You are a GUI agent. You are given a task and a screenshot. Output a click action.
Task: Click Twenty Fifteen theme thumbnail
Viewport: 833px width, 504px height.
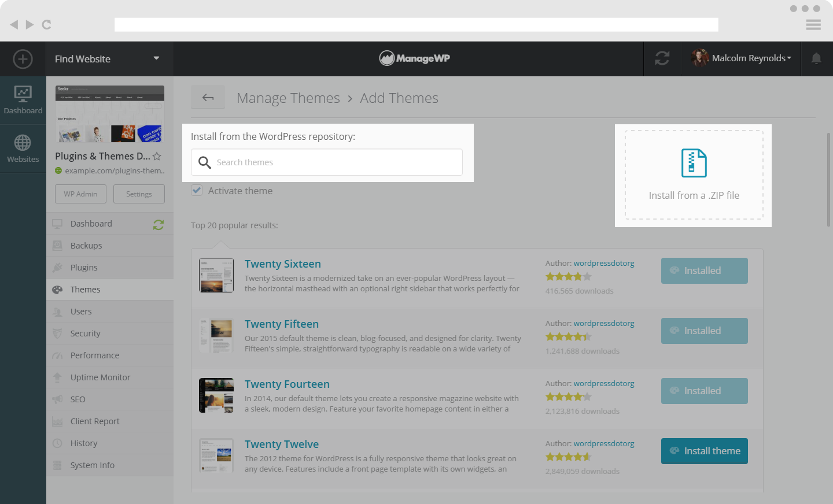tap(216, 335)
